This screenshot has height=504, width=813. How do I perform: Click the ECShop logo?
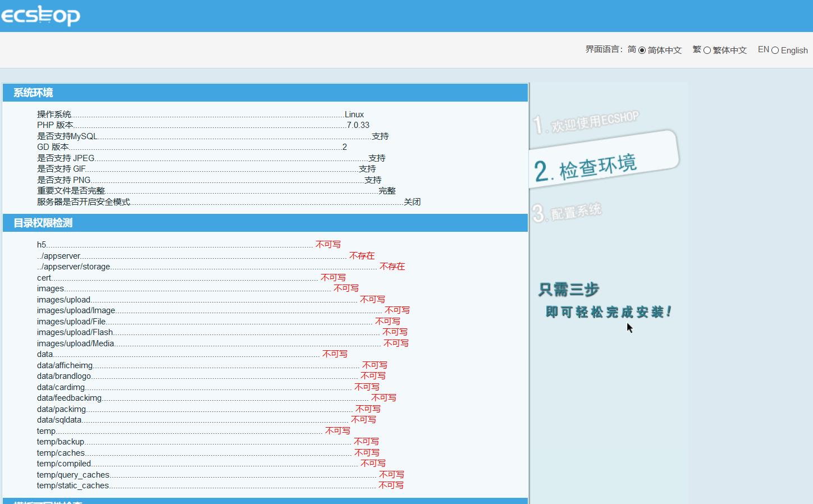click(40, 16)
